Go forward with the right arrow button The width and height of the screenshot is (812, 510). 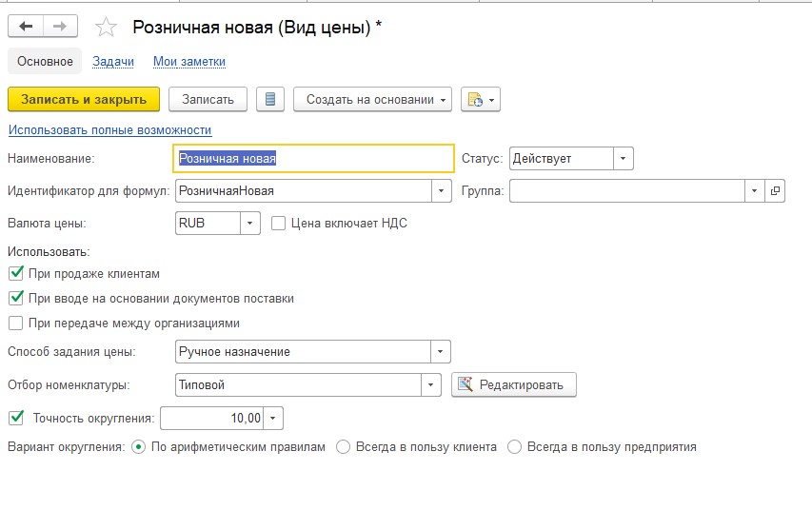pyautogui.click(x=60, y=26)
